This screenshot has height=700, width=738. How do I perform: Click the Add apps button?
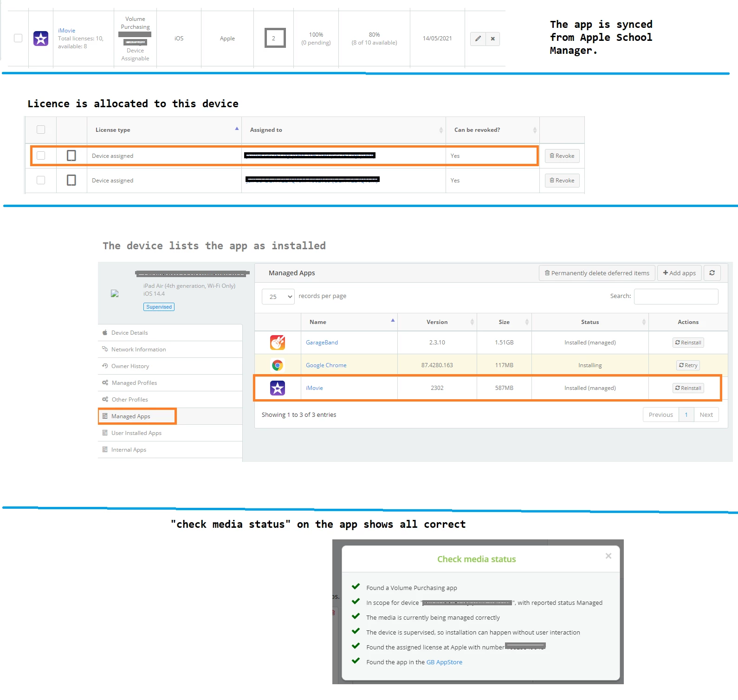pos(679,273)
